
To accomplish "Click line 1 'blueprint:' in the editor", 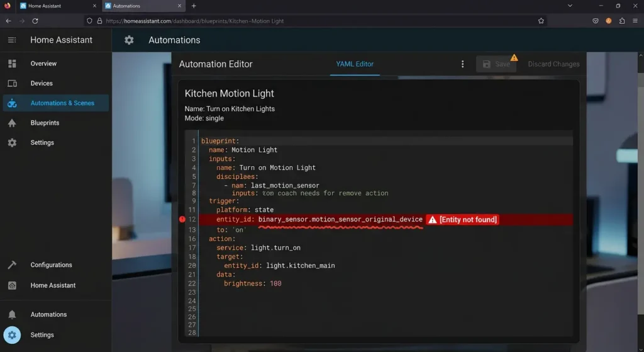I will [x=220, y=141].
